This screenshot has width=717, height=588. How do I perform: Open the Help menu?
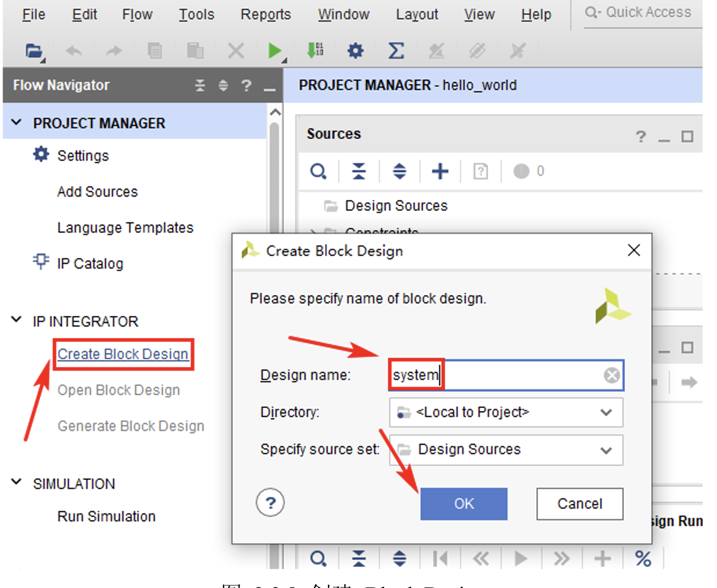point(536,15)
